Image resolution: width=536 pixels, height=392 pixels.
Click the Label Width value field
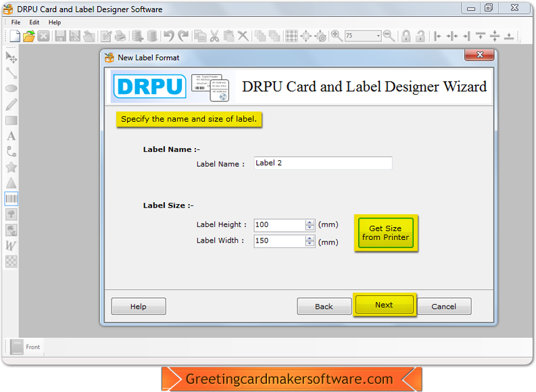280,241
